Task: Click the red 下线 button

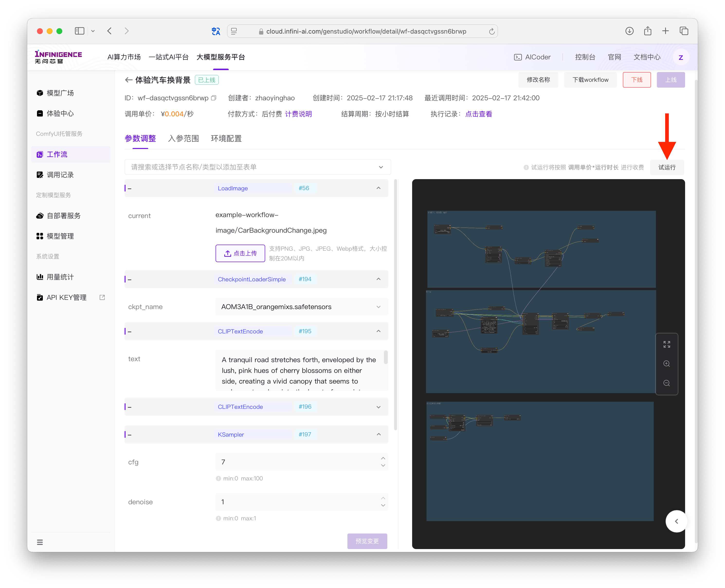Action: [x=637, y=80]
